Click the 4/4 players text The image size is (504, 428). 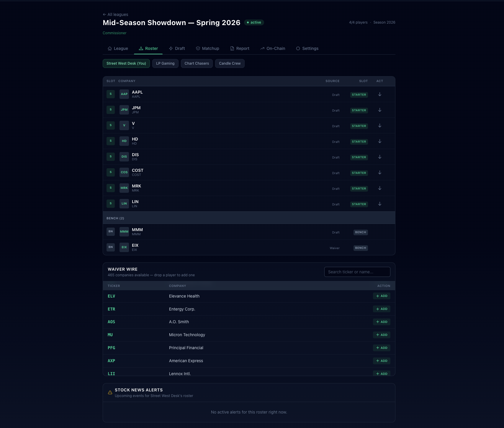(x=358, y=22)
